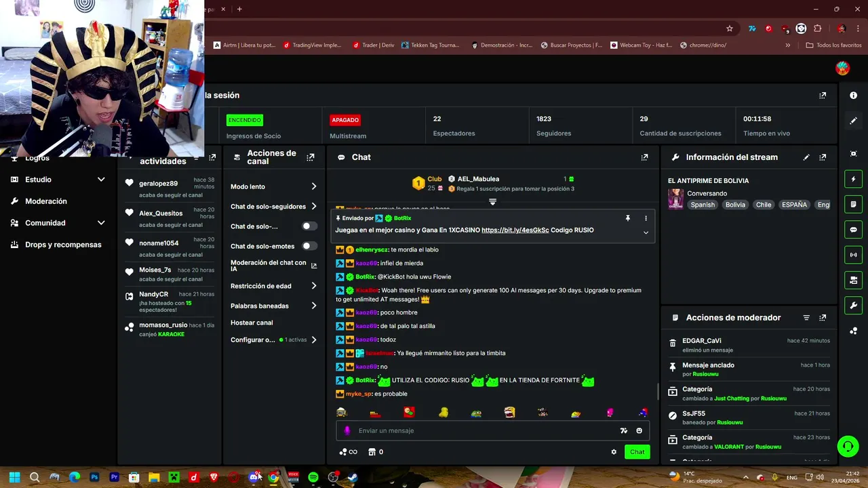
Task: Click the pencil edit icon in right sidebar
Action: pos(853,121)
